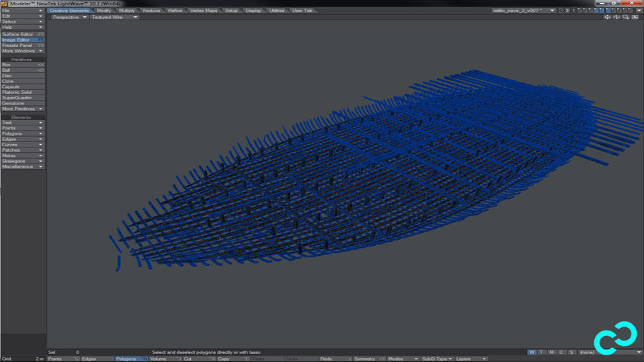Screen dimensions: 644x362
Task: Open the top-right tools dropdown arrow
Action: point(639,11)
